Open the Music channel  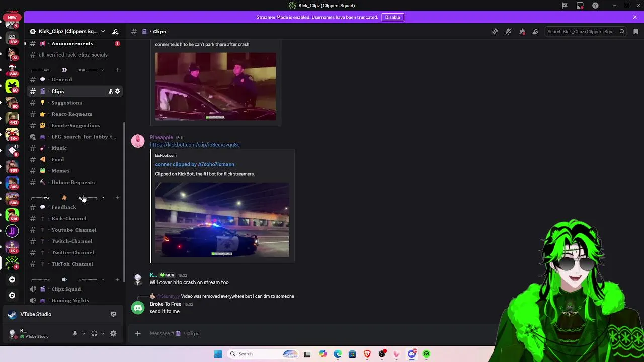74,148
